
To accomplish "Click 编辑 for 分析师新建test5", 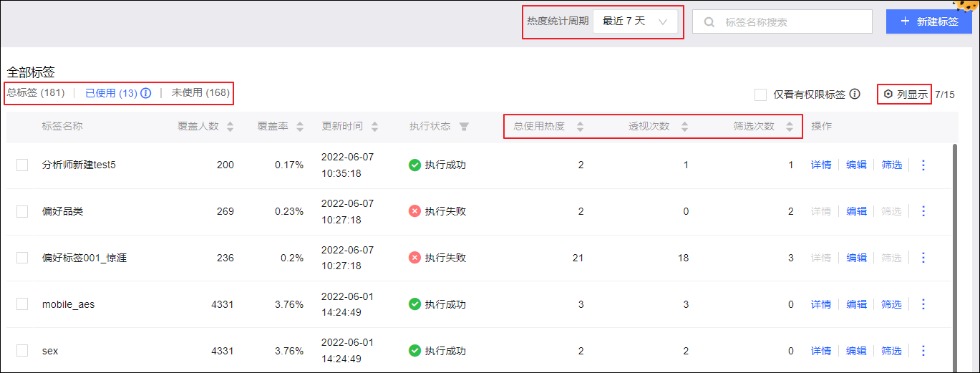I will pyautogui.click(x=856, y=165).
